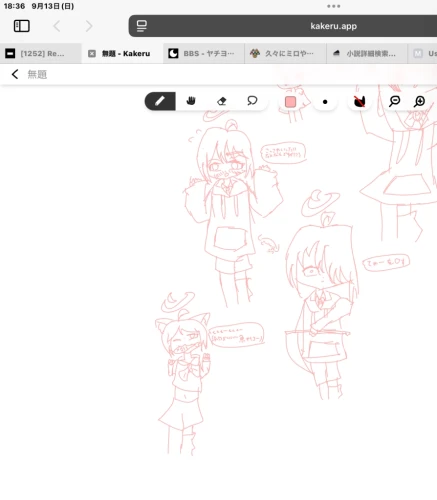Open the brush size dot selector

(325, 102)
